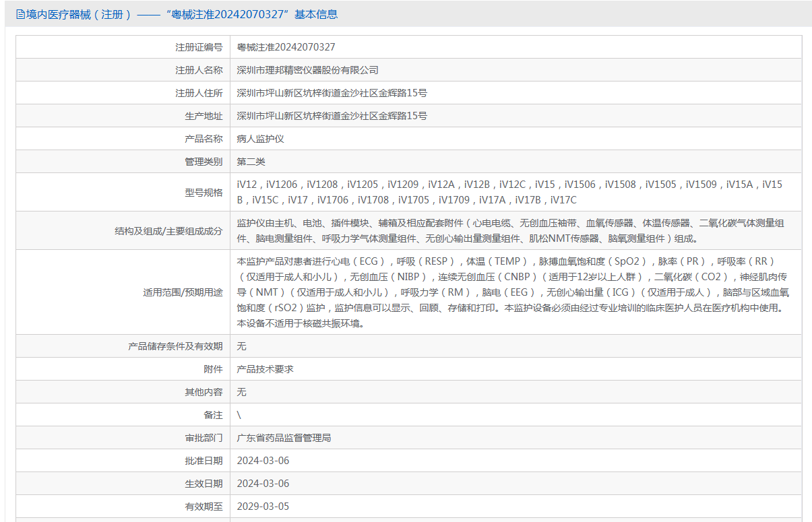Click the '适用范围/预期用途' label cell
This screenshot has width=812, height=522.
[123, 292]
